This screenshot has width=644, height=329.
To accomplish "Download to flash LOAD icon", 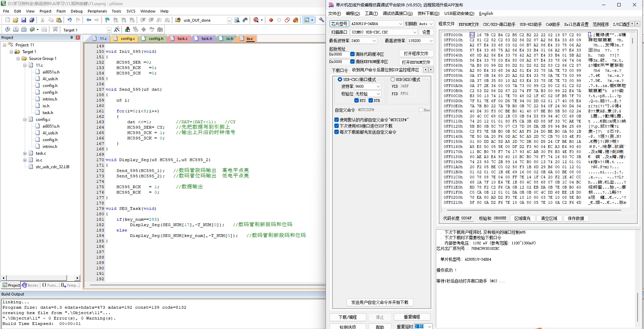I will point(55,30).
